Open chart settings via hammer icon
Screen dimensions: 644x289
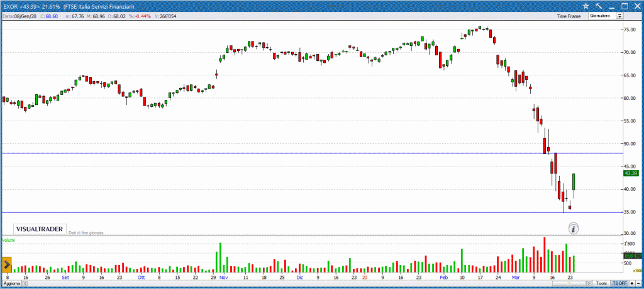(599, 6)
